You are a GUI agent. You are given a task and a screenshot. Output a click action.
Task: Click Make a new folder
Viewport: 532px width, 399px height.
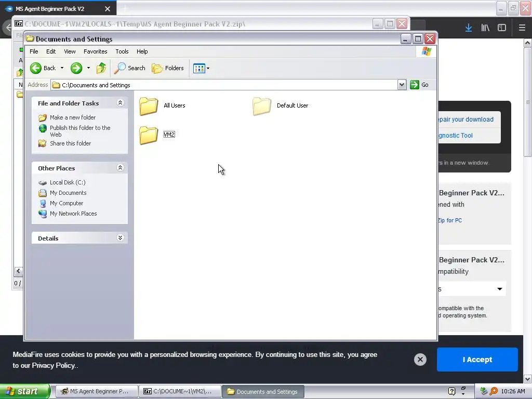(x=73, y=117)
